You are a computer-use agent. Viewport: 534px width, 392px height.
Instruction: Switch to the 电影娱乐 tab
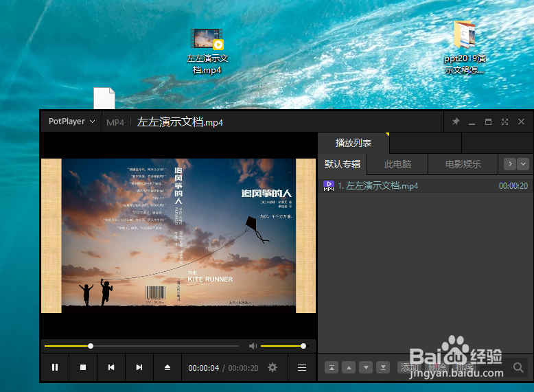point(463,164)
